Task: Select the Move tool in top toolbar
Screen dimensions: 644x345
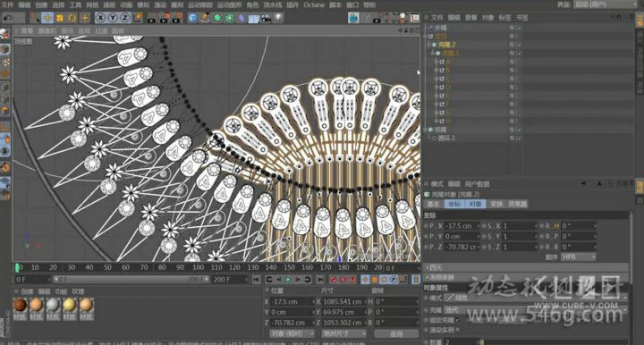Action: pyautogui.click(x=47, y=18)
